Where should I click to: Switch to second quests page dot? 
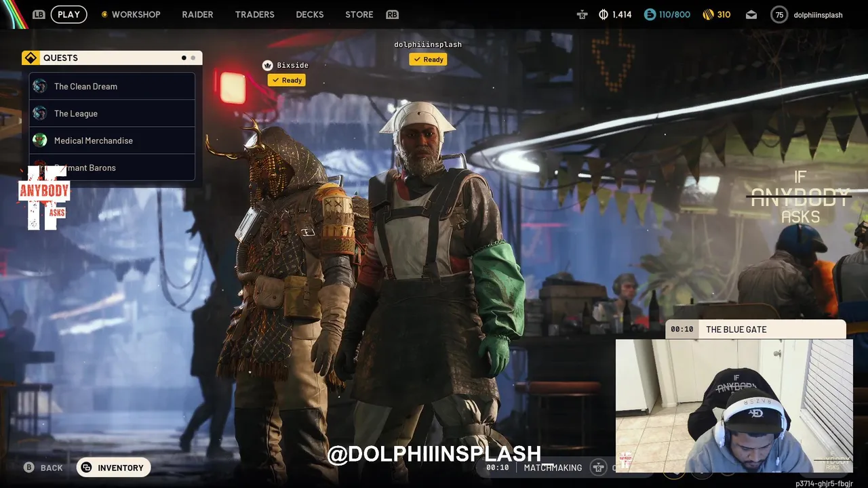193,58
